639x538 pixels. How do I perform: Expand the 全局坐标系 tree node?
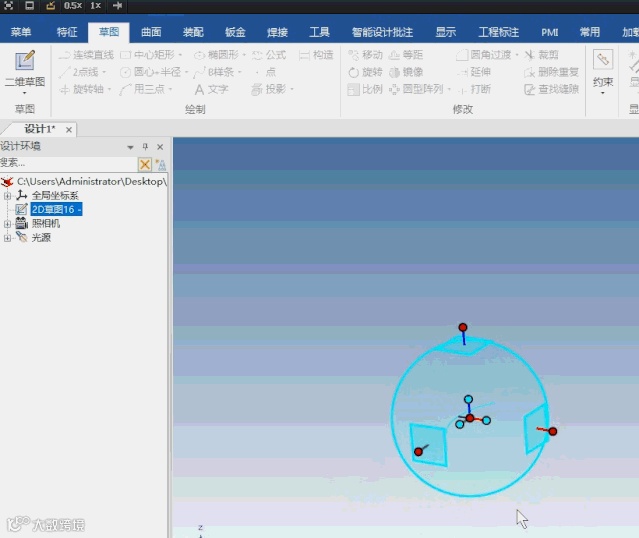pyautogui.click(x=7, y=196)
